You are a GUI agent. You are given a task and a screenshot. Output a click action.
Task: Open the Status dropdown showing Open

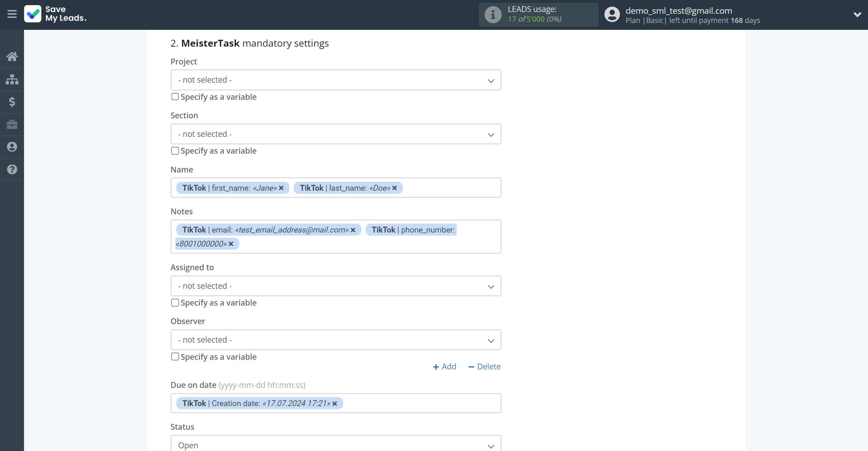[x=336, y=443]
